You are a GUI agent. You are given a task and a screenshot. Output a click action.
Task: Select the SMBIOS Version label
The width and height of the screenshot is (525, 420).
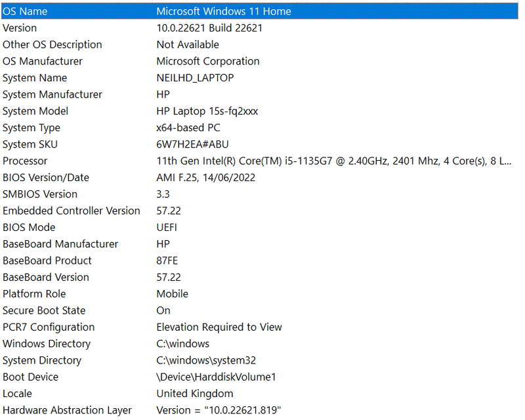40,194
